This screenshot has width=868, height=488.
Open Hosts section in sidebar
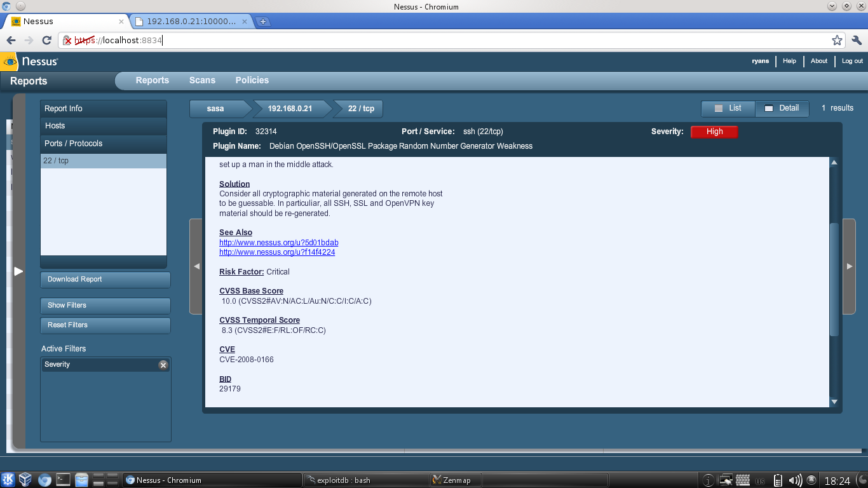(104, 126)
